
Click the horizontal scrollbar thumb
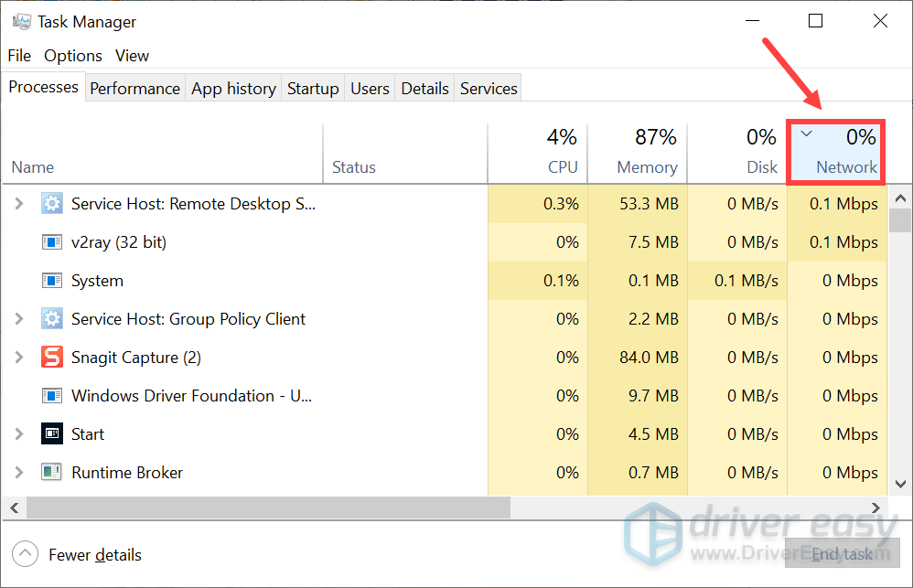coord(268,508)
